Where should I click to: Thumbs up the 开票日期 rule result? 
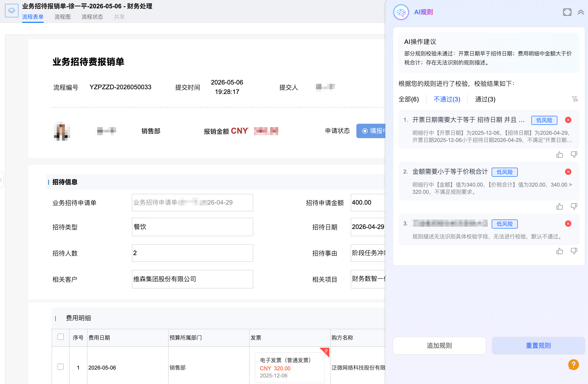point(560,155)
